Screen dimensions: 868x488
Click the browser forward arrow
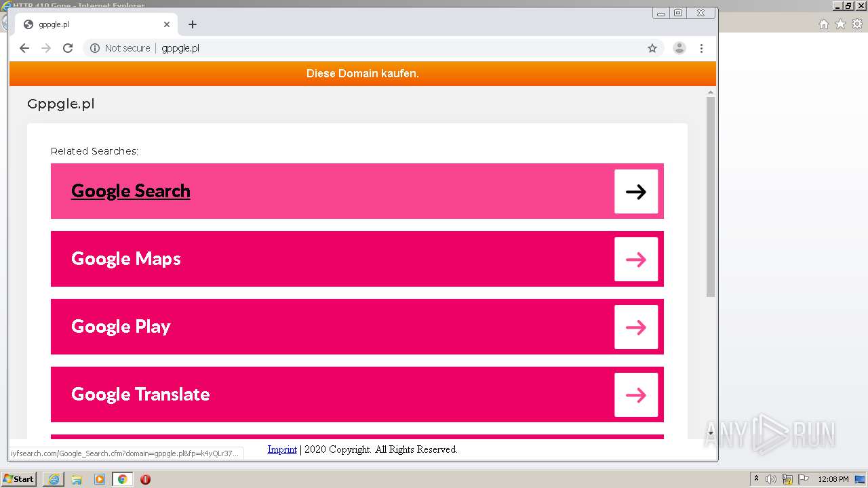click(x=46, y=48)
